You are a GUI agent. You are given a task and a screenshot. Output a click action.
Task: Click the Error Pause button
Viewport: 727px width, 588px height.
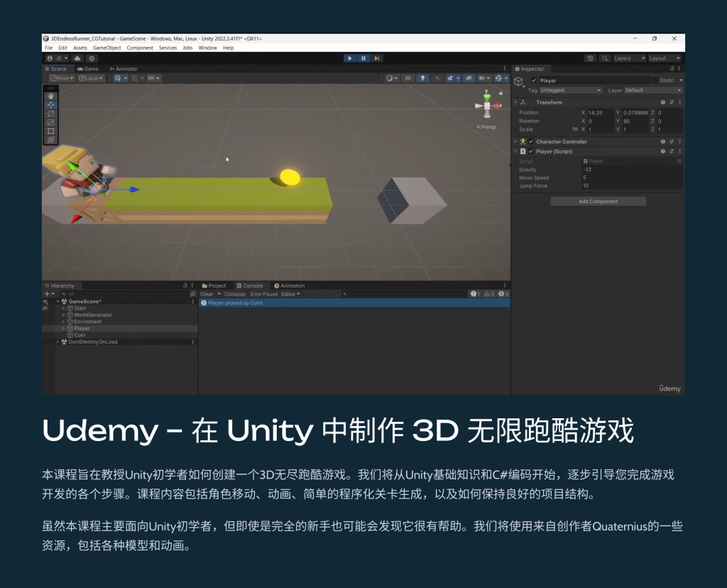pyautogui.click(x=264, y=294)
